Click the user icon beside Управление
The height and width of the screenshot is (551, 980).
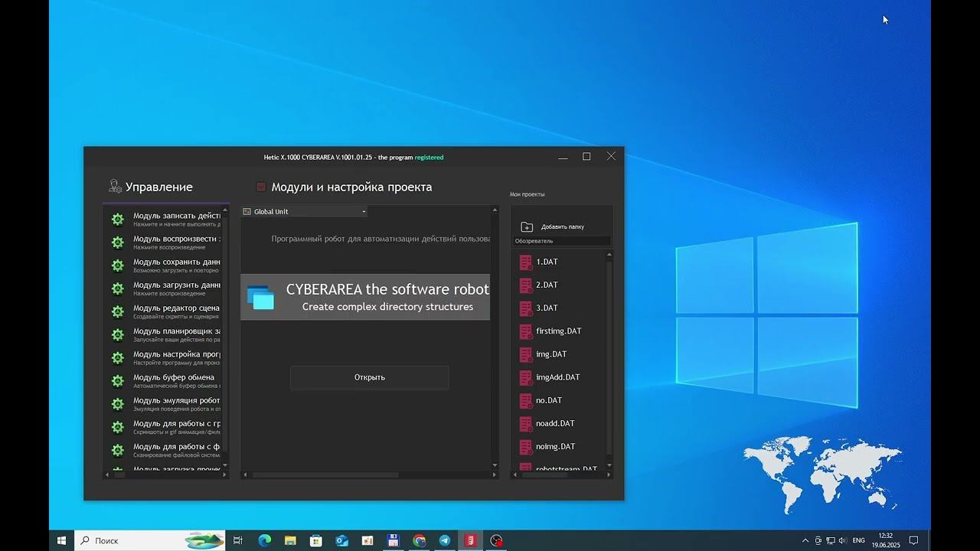pyautogui.click(x=115, y=186)
